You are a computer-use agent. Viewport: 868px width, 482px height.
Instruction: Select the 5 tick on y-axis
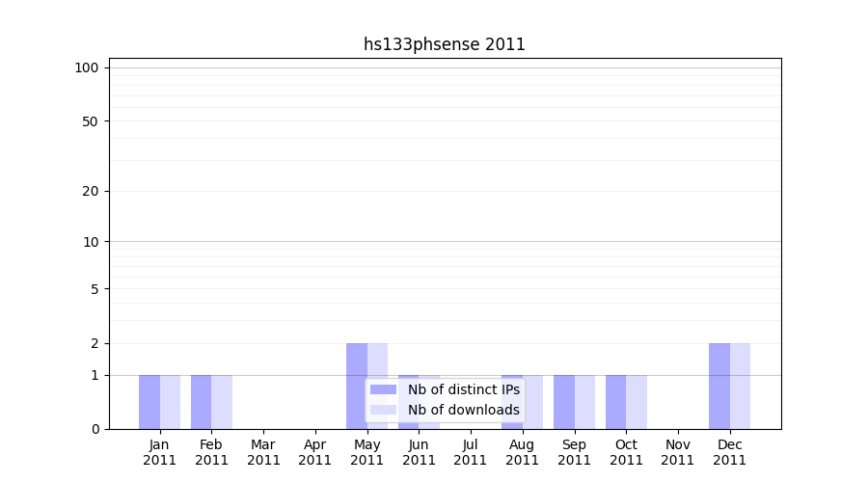95,289
